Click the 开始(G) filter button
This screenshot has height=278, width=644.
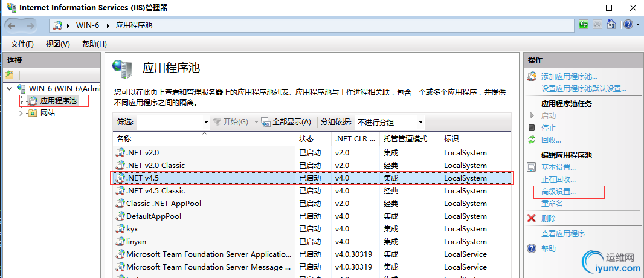tap(230, 122)
